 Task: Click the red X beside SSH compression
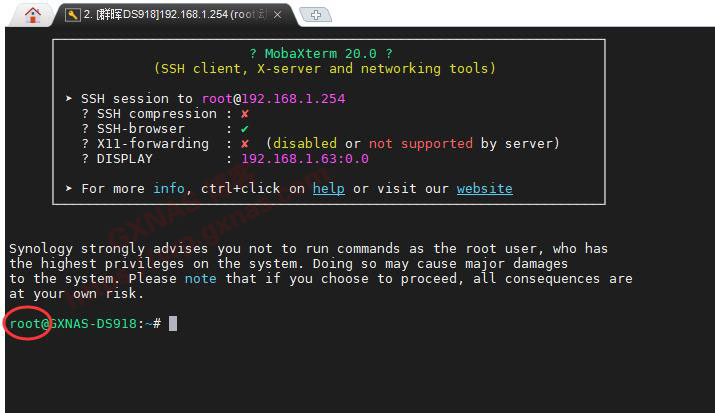(245, 114)
